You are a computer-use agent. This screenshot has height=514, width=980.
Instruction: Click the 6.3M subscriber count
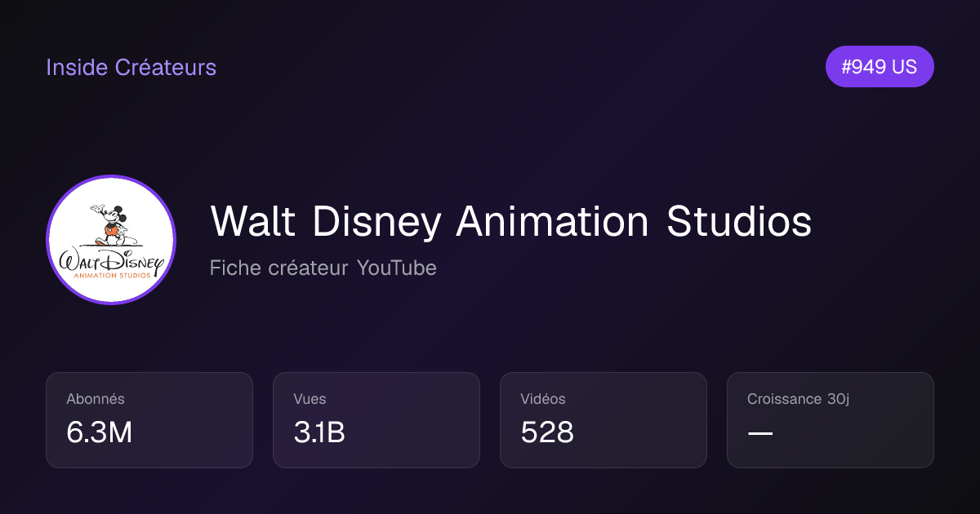pyautogui.click(x=99, y=433)
